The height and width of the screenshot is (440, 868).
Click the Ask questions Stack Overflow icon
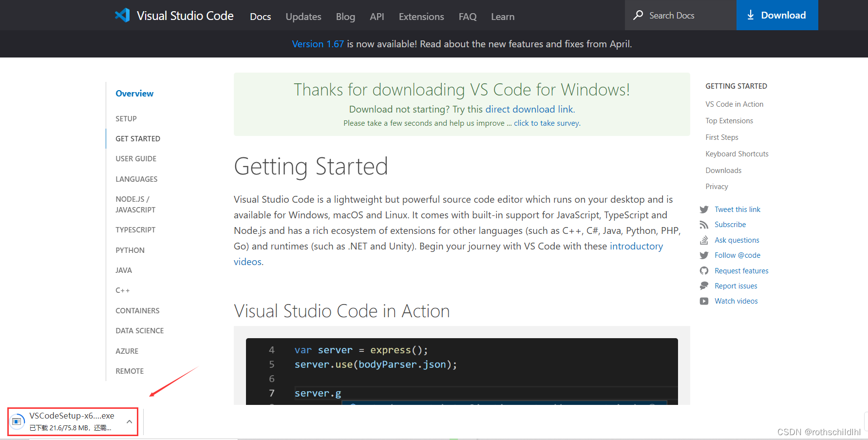pos(704,240)
